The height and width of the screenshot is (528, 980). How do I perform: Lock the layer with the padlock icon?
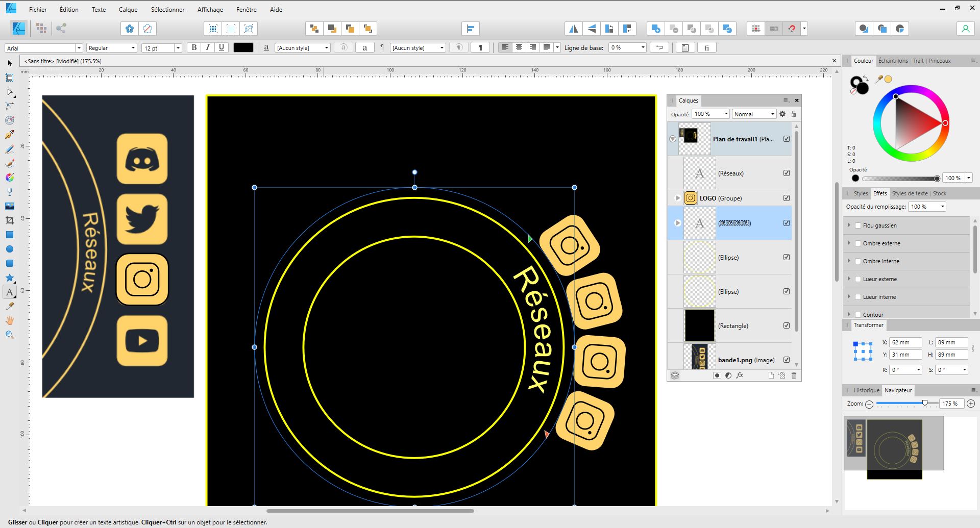tap(794, 114)
